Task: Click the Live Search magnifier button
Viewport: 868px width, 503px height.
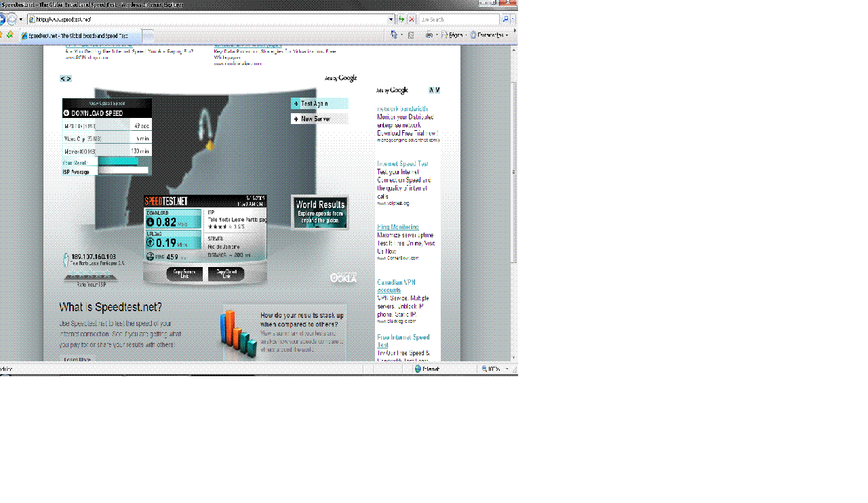Action: coord(505,20)
